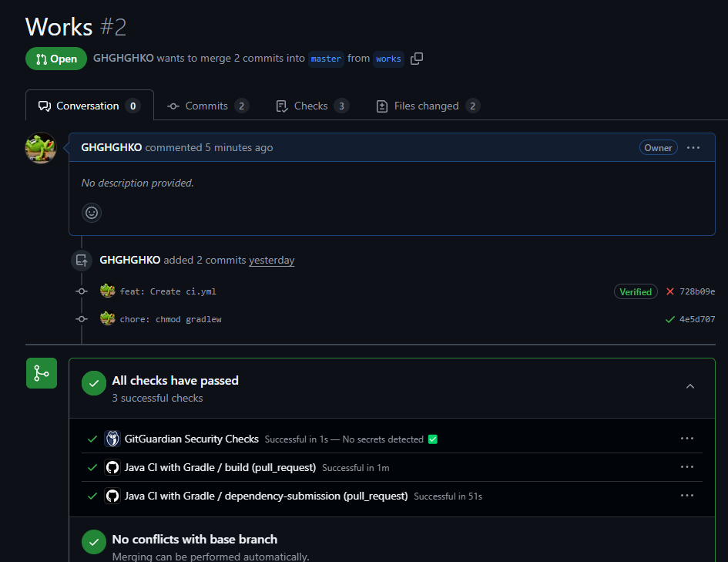728x562 pixels.
Task: Open the emoji reaction picker on the comment
Action: click(x=92, y=213)
